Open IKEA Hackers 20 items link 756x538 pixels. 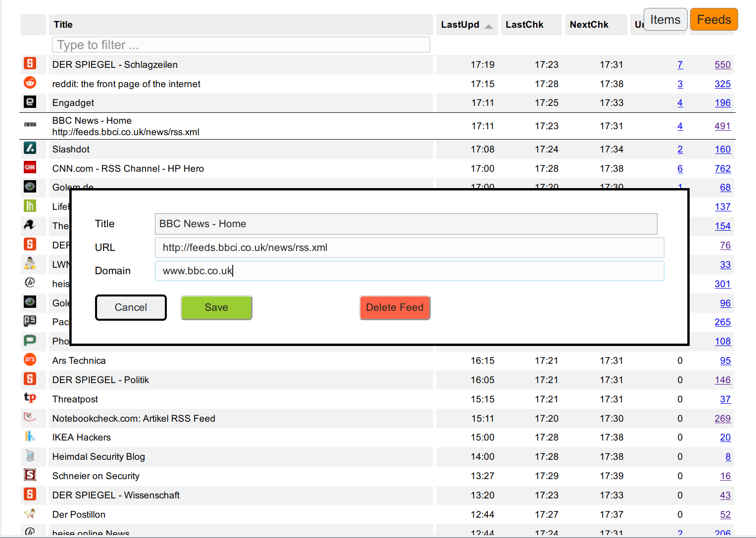[x=725, y=438]
